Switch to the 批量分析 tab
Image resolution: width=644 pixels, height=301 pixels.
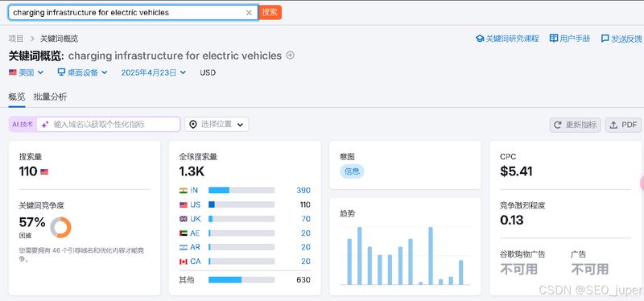point(50,97)
